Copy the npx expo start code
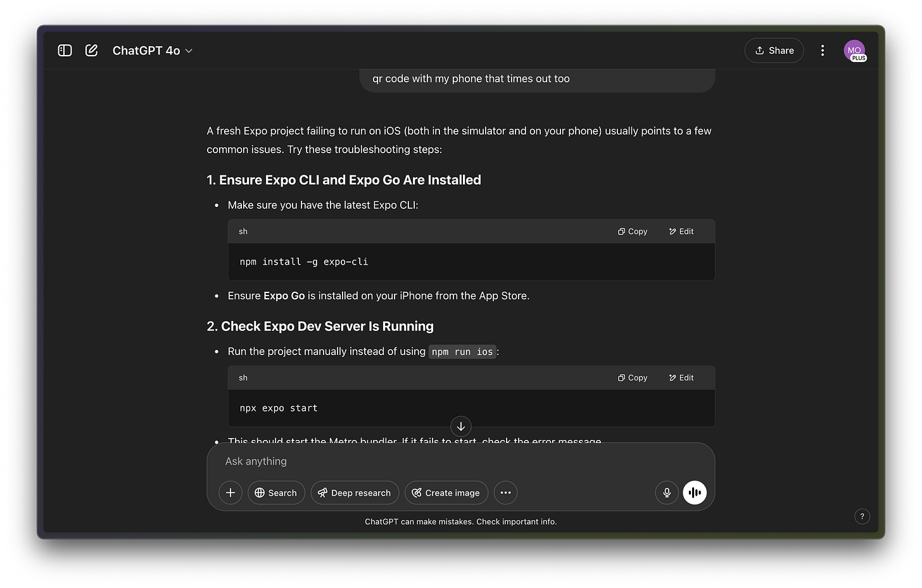The width and height of the screenshot is (922, 588). [x=633, y=378]
